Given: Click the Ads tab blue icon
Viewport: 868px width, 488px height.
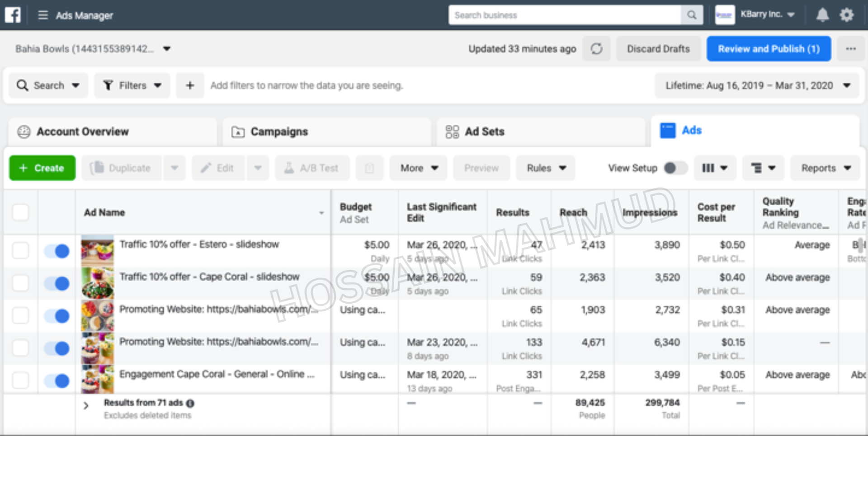Looking at the screenshot, I should (668, 131).
